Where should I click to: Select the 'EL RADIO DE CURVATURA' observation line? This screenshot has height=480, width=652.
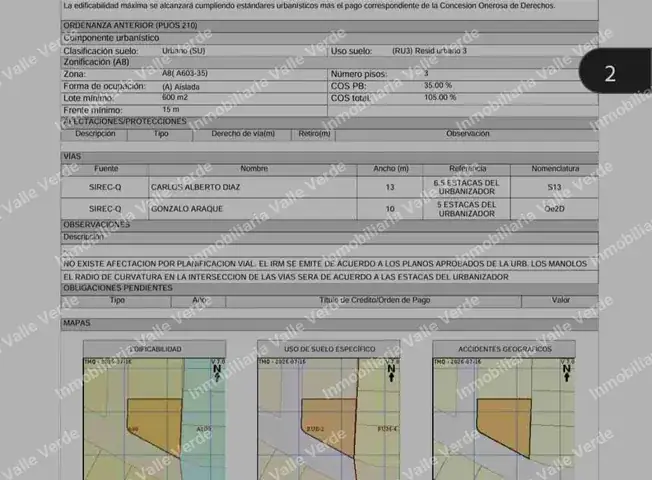(286, 277)
